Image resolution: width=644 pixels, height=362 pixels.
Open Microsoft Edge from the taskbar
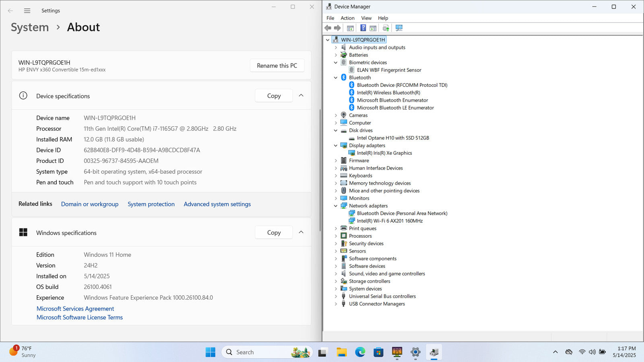pos(360,352)
